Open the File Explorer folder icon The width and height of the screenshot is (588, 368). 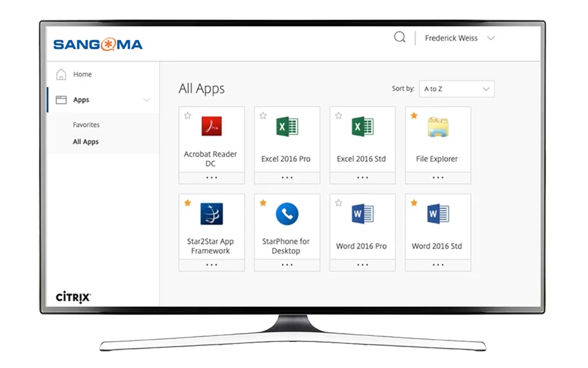click(x=438, y=127)
